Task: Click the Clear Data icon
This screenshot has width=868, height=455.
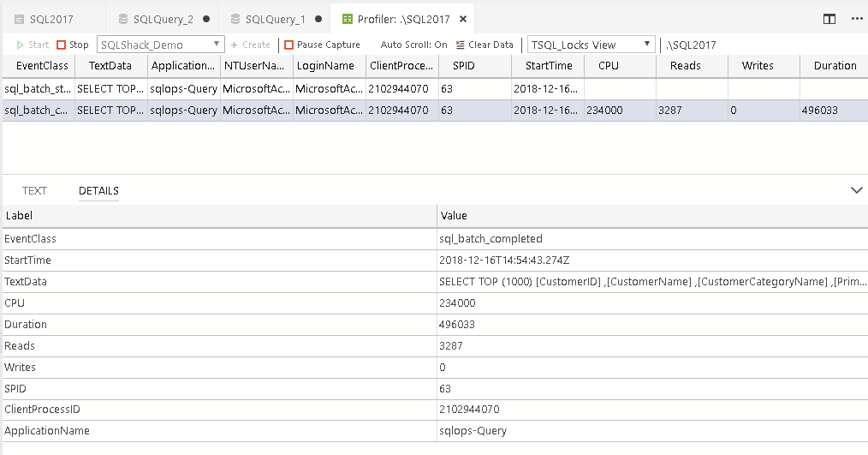Action: [461, 45]
